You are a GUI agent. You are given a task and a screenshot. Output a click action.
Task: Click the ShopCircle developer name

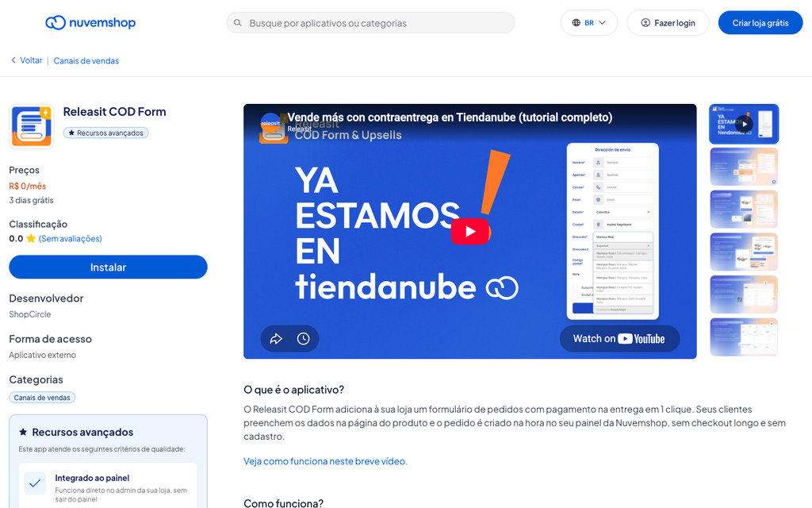(30, 314)
